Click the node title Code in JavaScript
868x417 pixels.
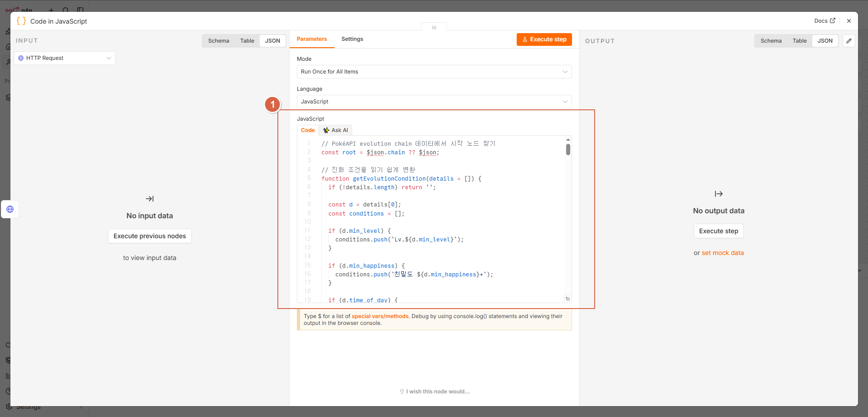[x=58, y=21]
